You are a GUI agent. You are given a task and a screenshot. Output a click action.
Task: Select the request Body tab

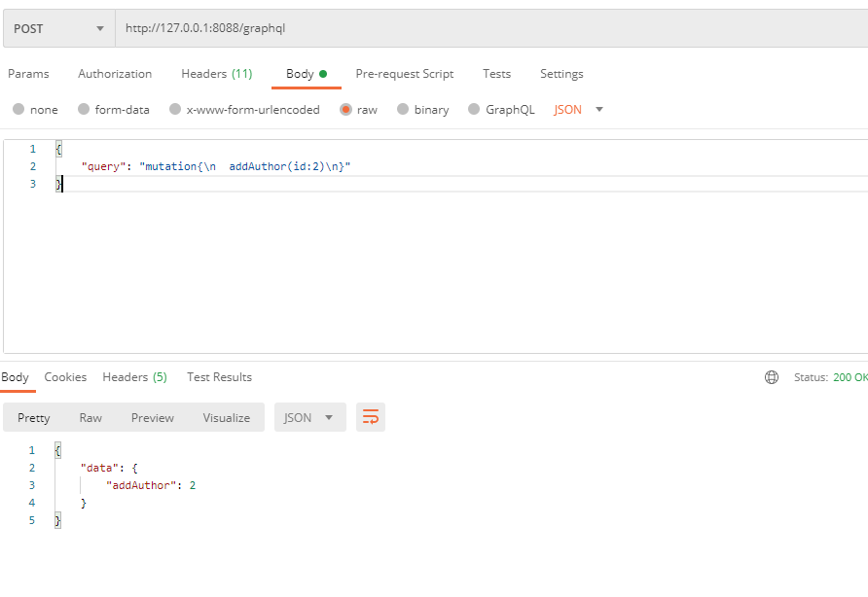click(307, 74)
